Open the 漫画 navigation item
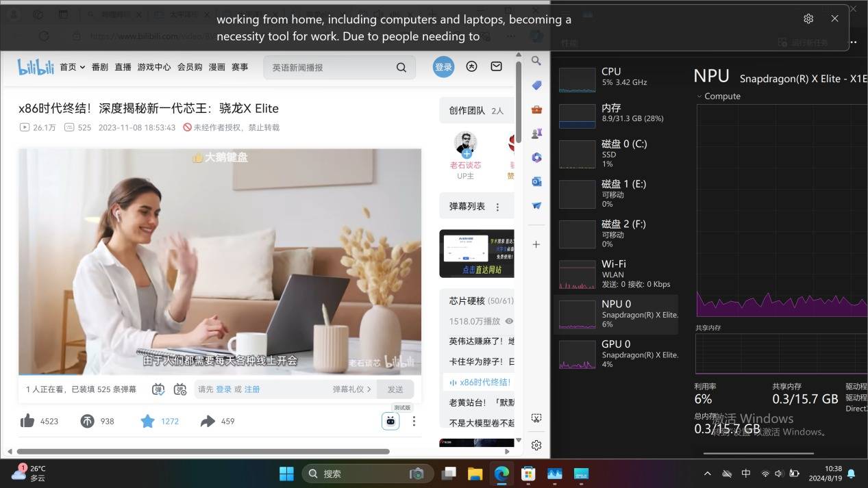The height and width of the screenshot is (488, 868). tap(216, 67)
